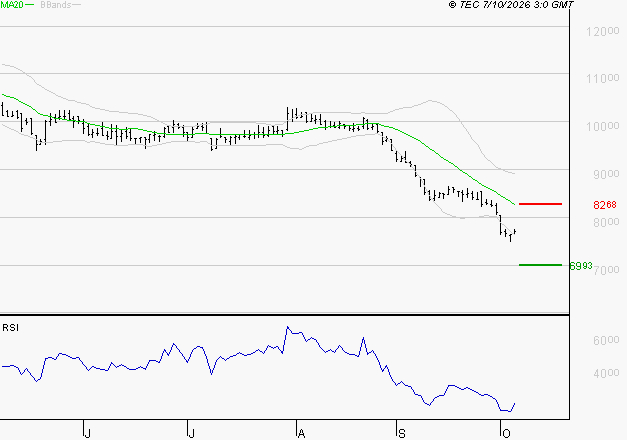Click the S month marker
Screen dimensions: 627x440
point(402,433)
